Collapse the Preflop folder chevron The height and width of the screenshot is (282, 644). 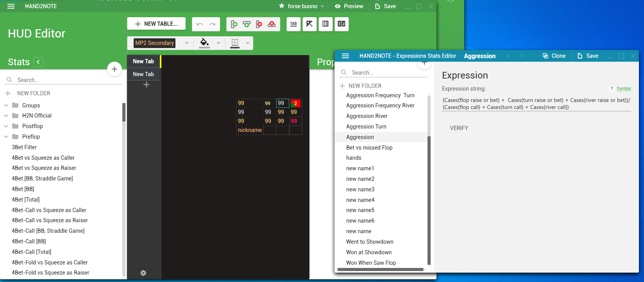pos(6,136)
